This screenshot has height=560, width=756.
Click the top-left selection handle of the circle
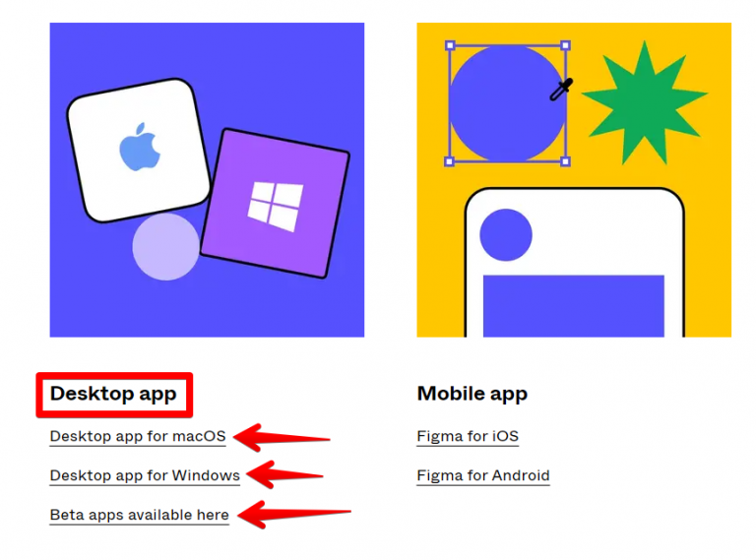tap(450, 45)
